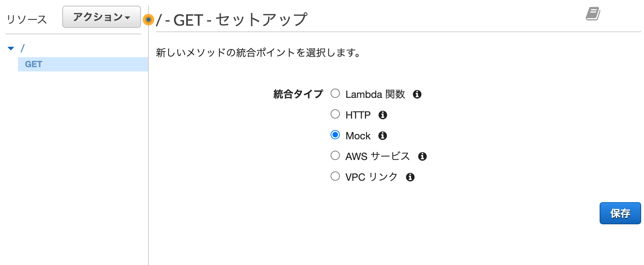Click info icon next to HTTP
644x265 pixels.
pos(383,115)
